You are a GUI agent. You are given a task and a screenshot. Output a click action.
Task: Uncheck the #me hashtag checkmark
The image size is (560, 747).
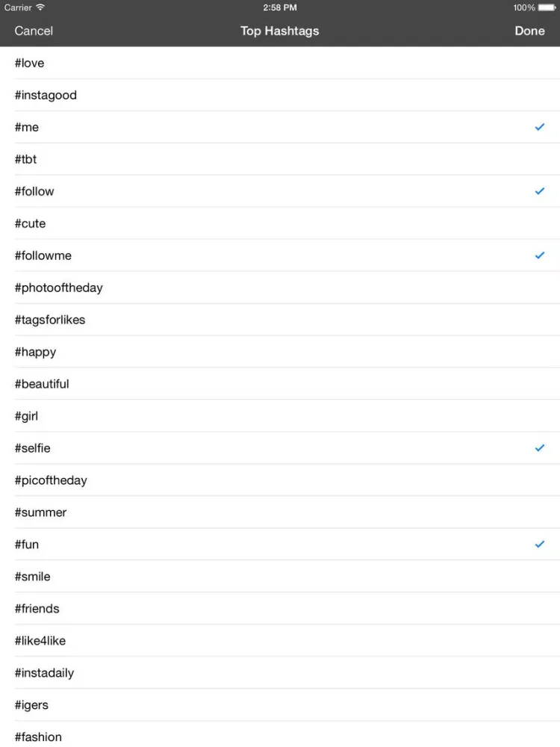(540, 127)
